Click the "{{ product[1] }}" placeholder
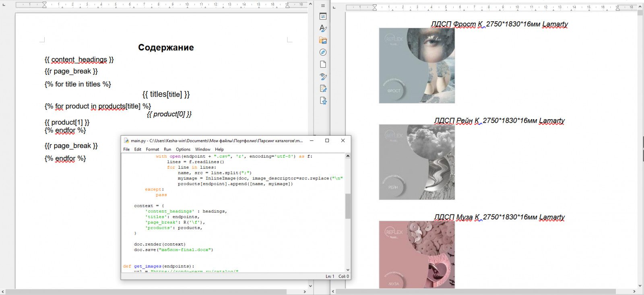Viewport: 644px width, 295px height. 67,122
